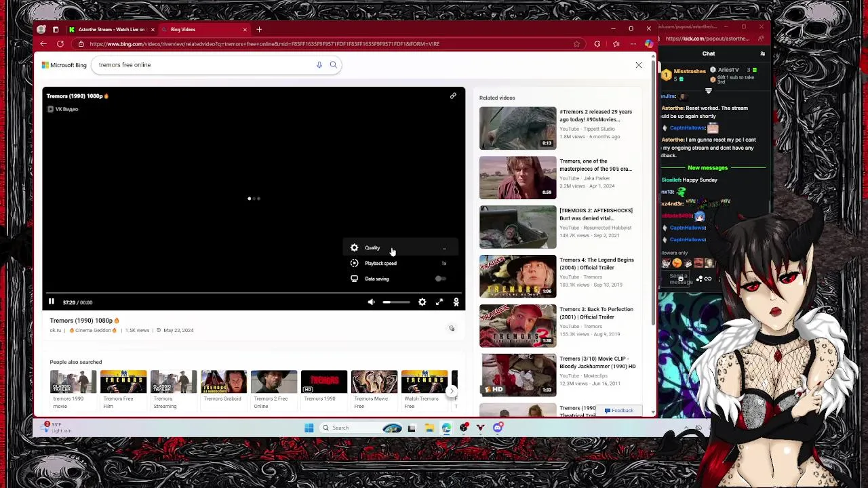Adjust the player volume slider
The height and width of the screenshot is (488, 868).
[x=396, y=302]
